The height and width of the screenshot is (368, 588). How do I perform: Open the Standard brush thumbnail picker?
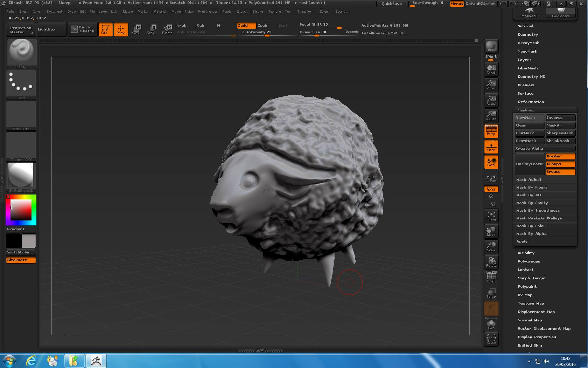(21, 54)
